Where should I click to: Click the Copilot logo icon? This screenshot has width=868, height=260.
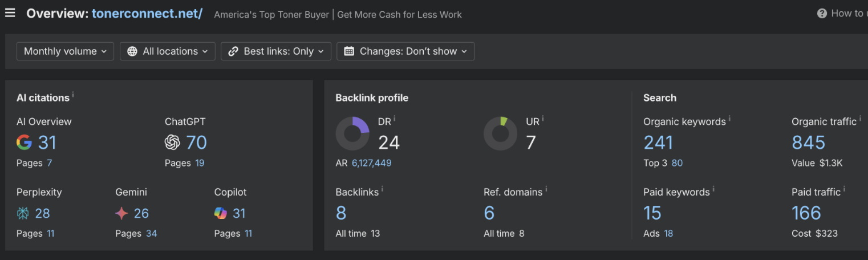pos(221,213)
